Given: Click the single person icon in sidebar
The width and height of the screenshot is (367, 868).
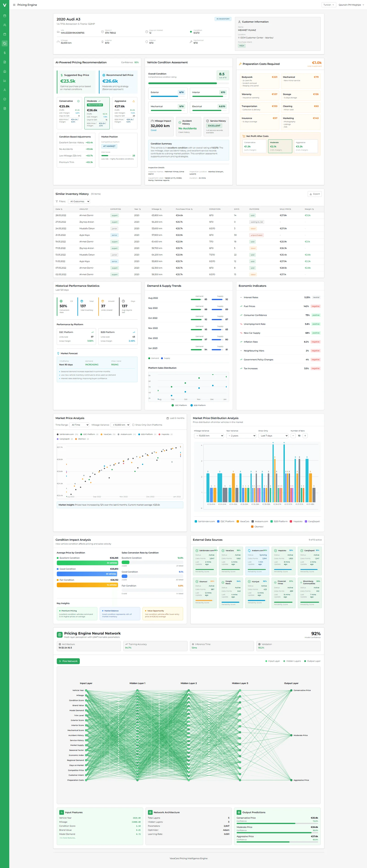Looking at the screenshot, I should (x=5, y=90).
